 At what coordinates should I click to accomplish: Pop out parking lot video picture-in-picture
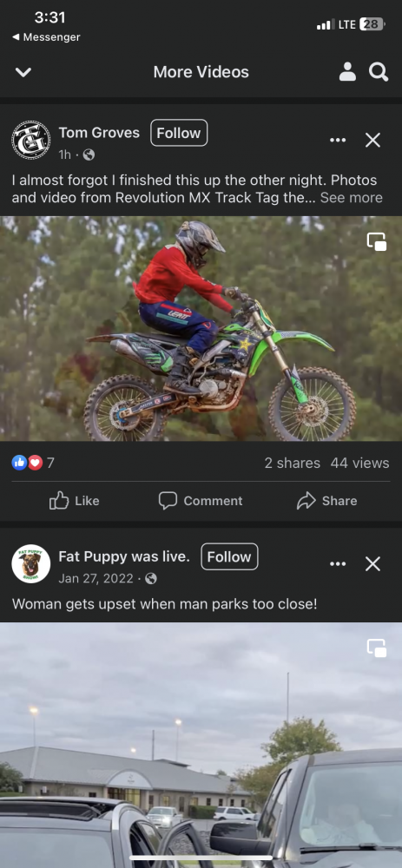[x=377, y=648]
